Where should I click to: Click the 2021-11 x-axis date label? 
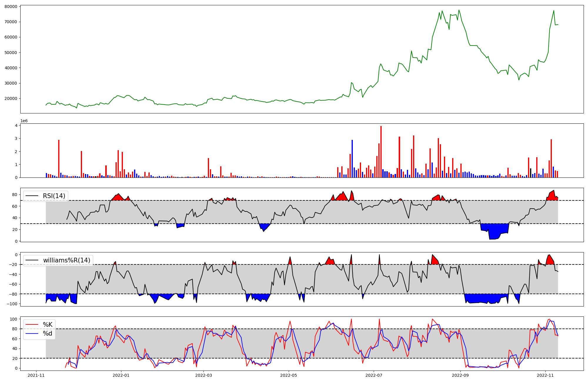36,375
